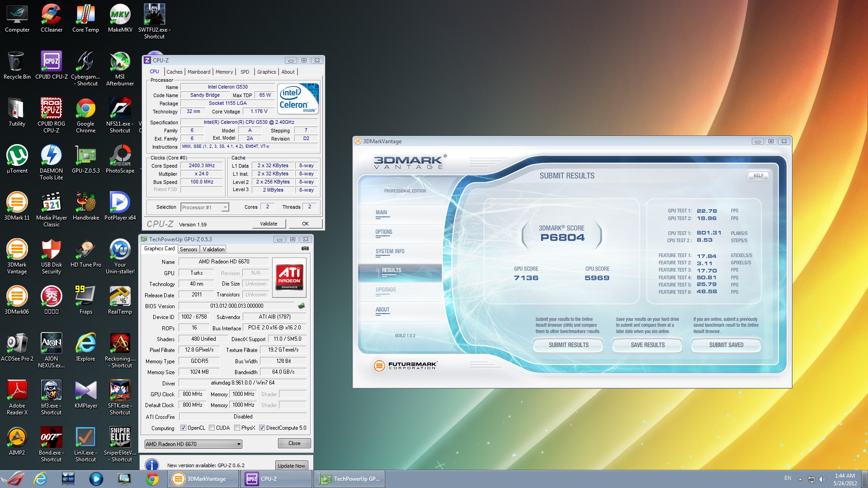Toggle the CUDA checkbox in GPU-Z

[212, 428]
